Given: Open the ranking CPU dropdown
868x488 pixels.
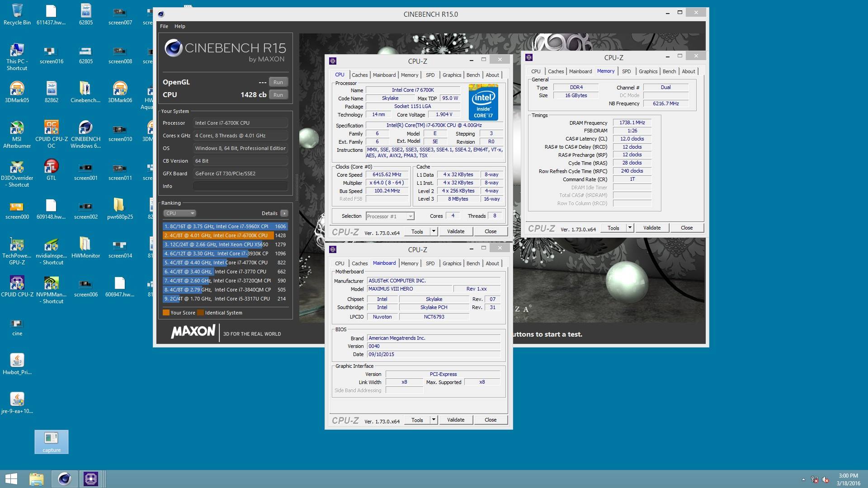Looking at the screenshot, I should [179, 213].
